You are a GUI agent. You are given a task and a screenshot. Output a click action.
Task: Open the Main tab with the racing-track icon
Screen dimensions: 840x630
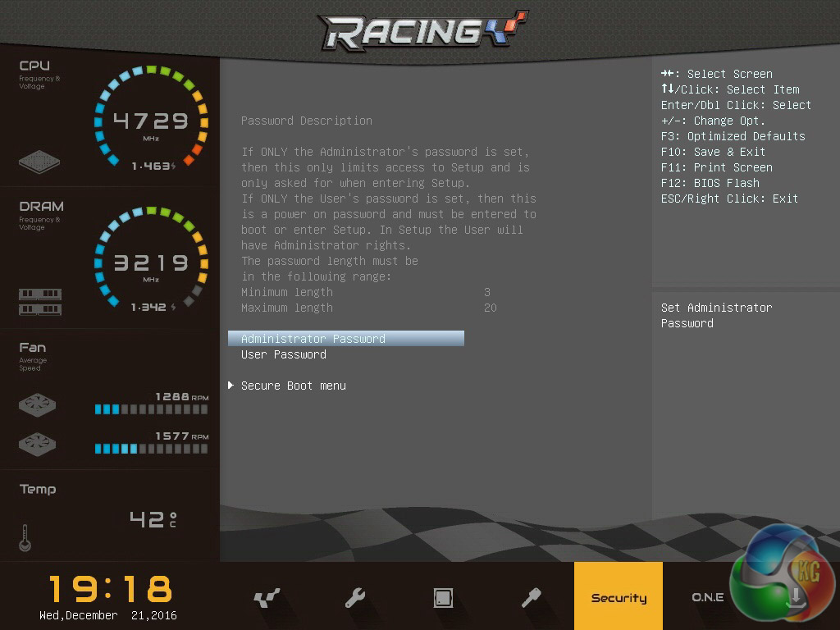[x=267, y=598]
